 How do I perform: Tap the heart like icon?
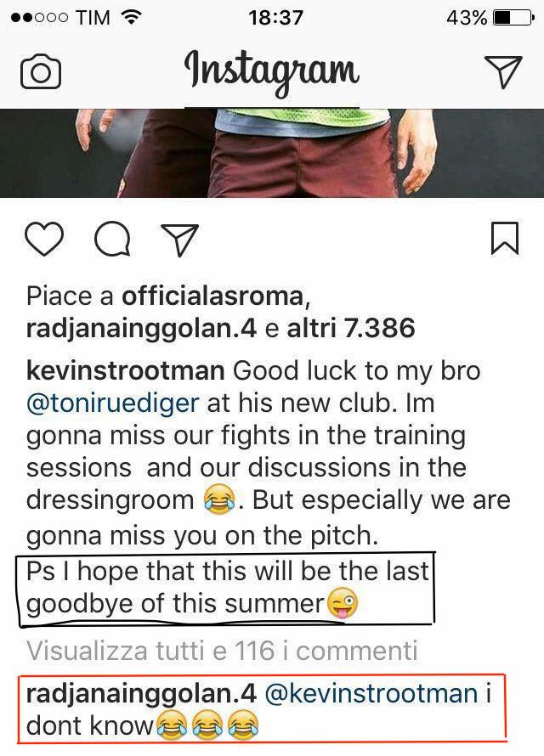pyautogui.click(x=44, y=239)
